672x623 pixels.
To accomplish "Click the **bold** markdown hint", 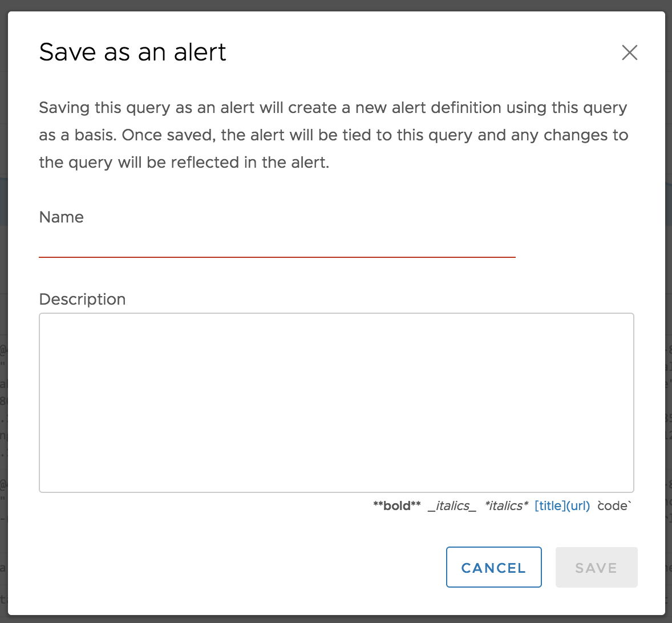I will pos(396,506).
